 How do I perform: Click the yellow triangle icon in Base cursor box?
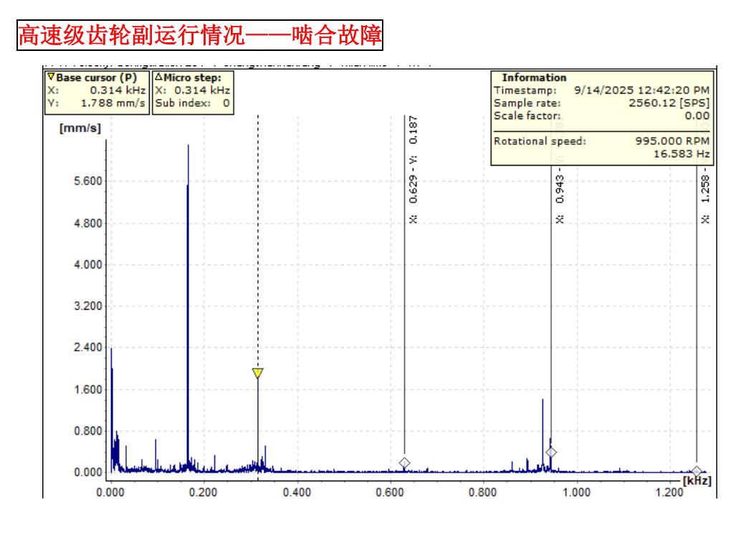49,77
